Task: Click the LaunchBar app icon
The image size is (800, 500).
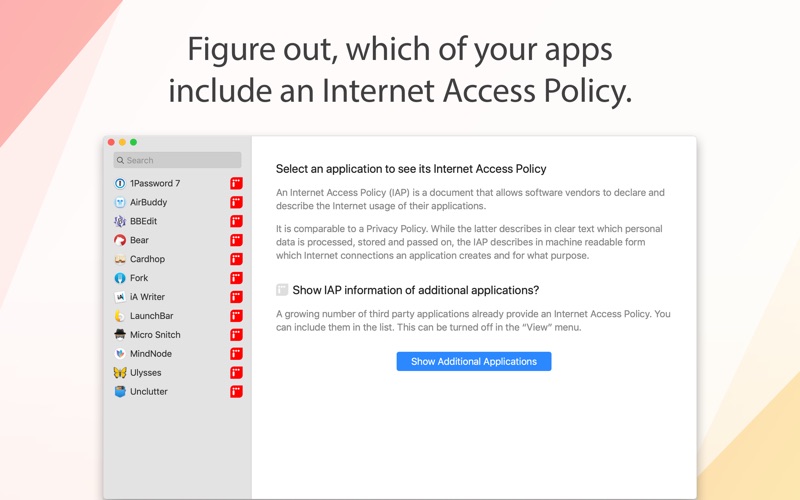Action: (120, 316)
